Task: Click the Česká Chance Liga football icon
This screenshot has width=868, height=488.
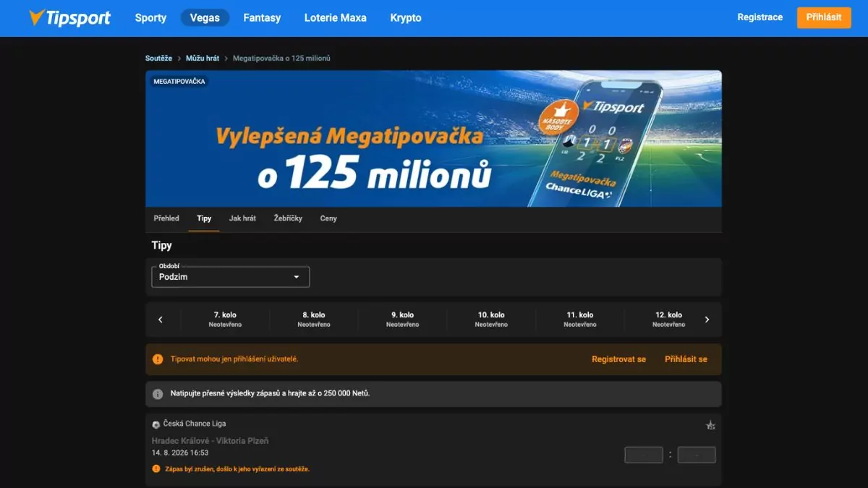Action: 156,424
